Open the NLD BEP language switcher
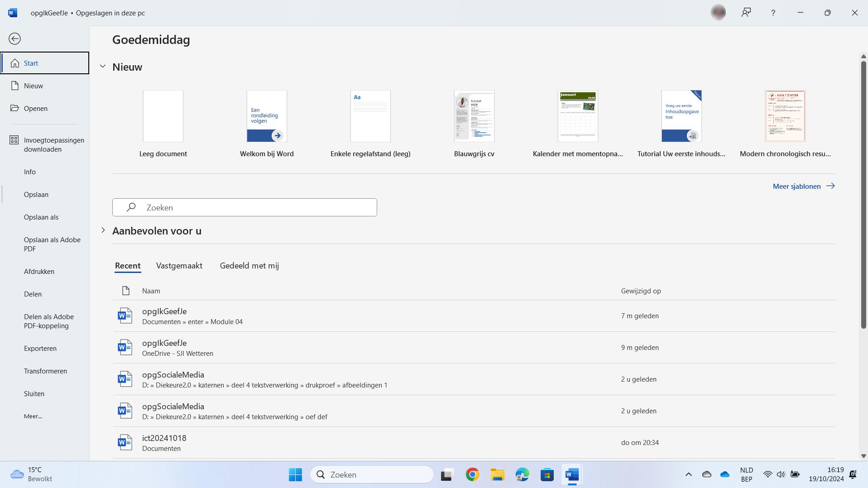Screen dimensions: 868x488 tap(747, 475)
